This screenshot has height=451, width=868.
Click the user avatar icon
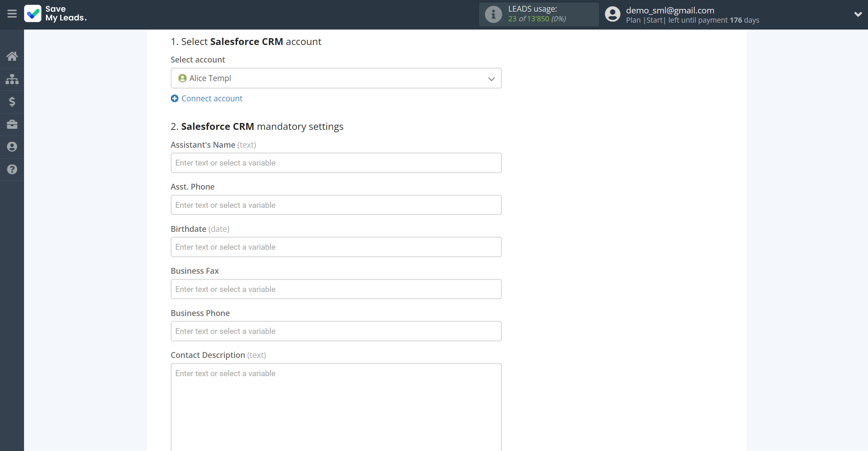click(x=612, y=14)
